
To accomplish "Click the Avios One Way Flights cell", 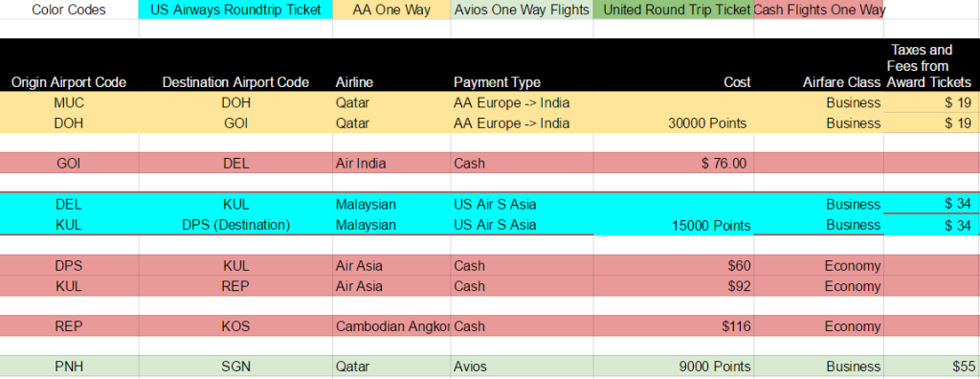I will (x=522, y=10).
